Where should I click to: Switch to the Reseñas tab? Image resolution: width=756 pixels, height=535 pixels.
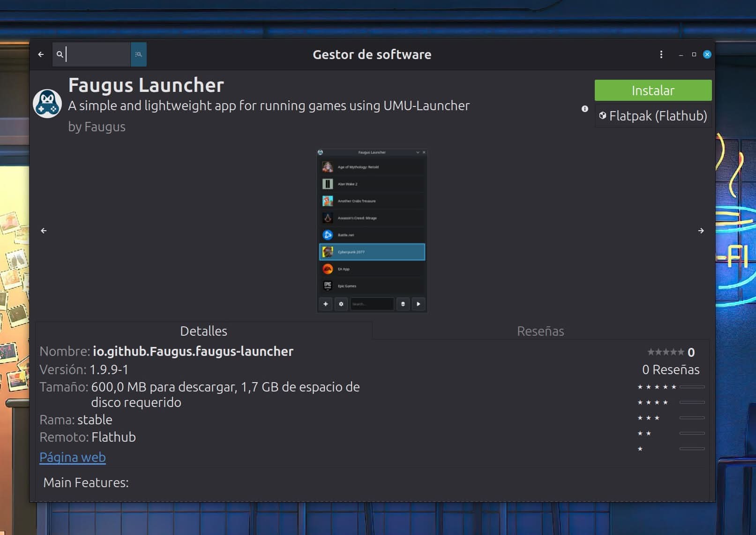[x=540, y=331]
